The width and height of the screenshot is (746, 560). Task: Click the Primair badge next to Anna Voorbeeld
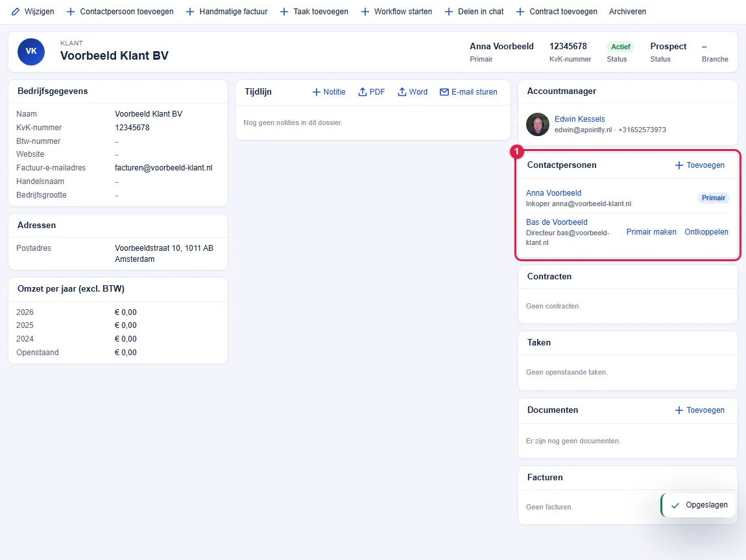pyautogui.click(x=714, y=198)
